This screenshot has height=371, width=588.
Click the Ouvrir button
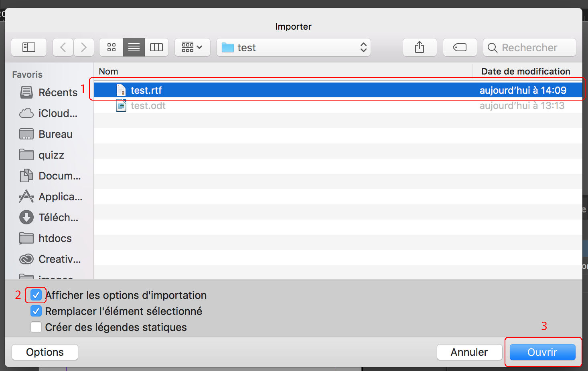pos(542,352)
